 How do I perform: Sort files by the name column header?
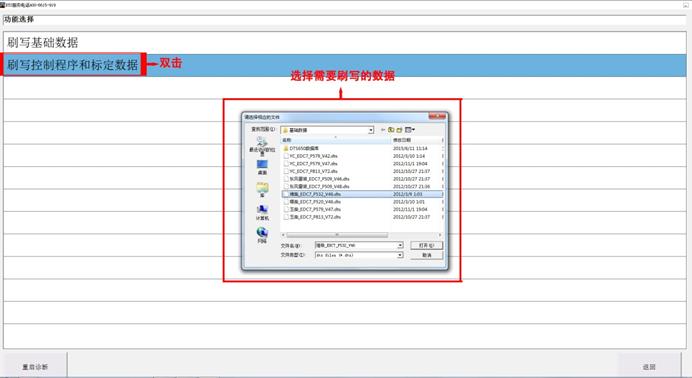pyautogui.click(x=335, y=140)
